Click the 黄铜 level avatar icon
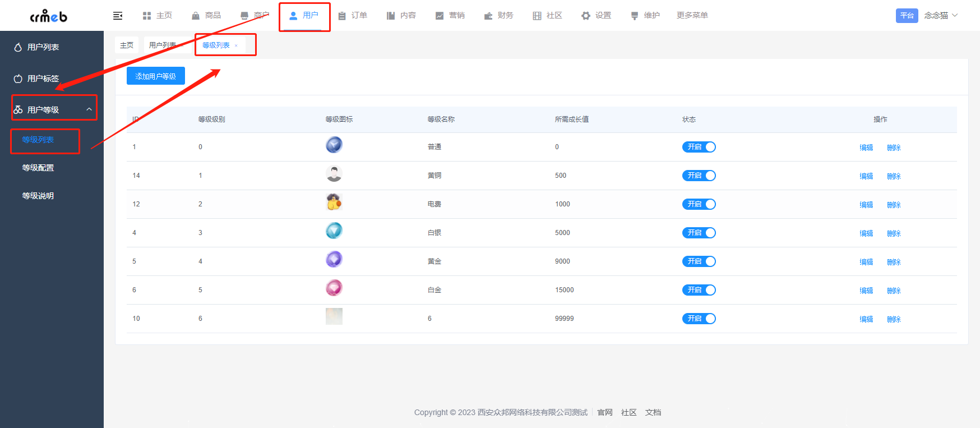Viewport: 980px width, 428px height. point(334,173)
